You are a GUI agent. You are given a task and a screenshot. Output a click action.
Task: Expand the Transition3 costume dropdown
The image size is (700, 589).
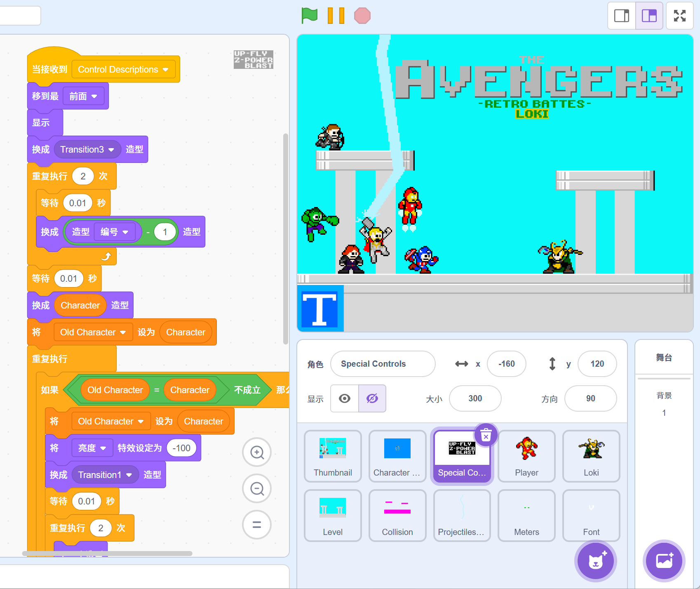click(111, 150)
